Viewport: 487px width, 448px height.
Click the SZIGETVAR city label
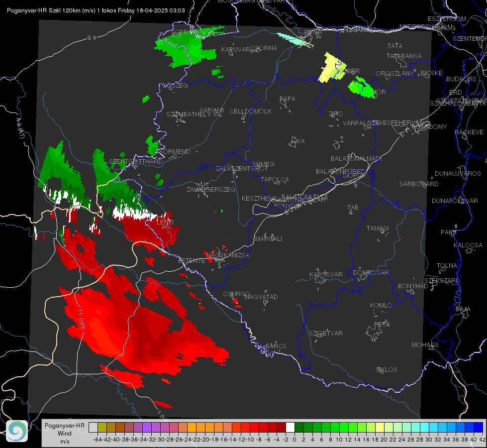point(326,334)
